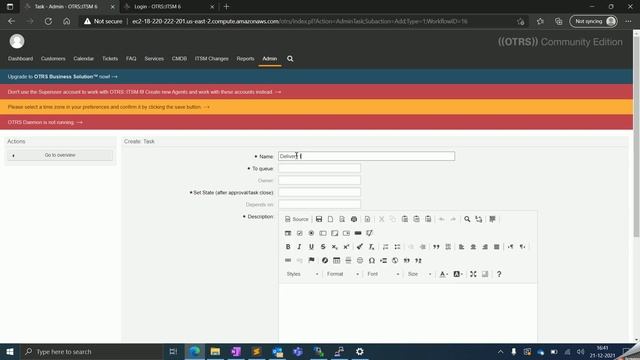Open the Tickets menu

tap(110, 59)
